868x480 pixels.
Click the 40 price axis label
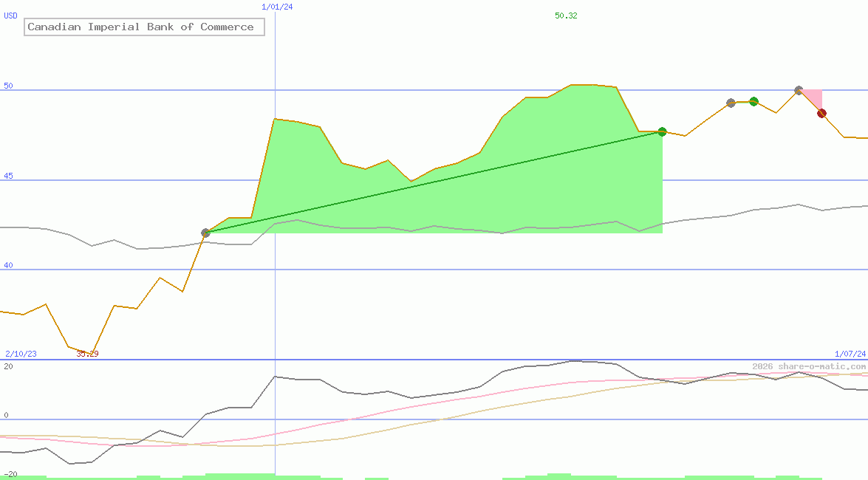pyautogui.click(x=8, y=265)
